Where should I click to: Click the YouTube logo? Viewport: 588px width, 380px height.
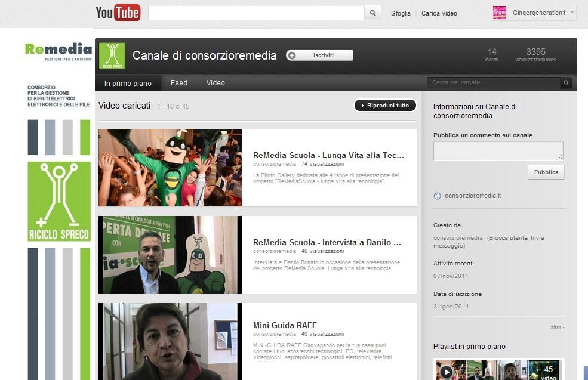(118, 13)
